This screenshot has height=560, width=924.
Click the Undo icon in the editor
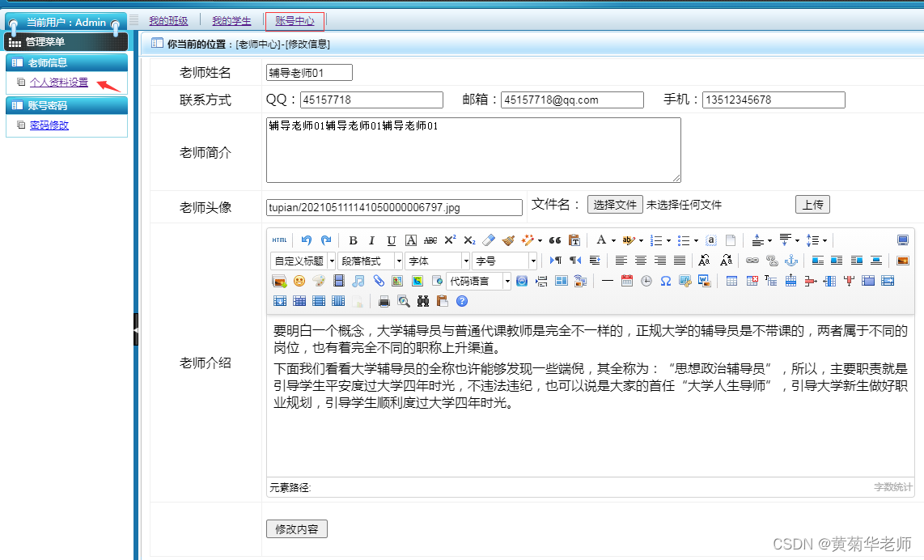[306, 240]
